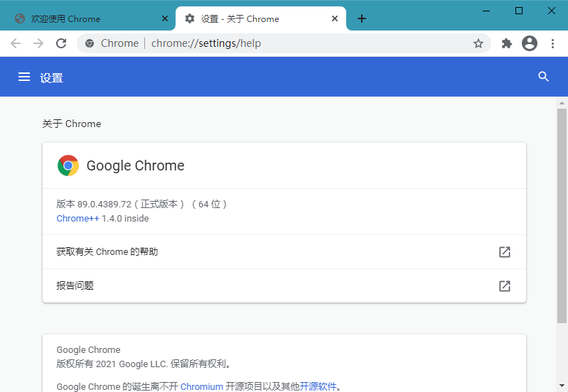Bookmark this page with star icon
Image resolution: width=568 pixels, height=392 pixels.
click(478, 43)
